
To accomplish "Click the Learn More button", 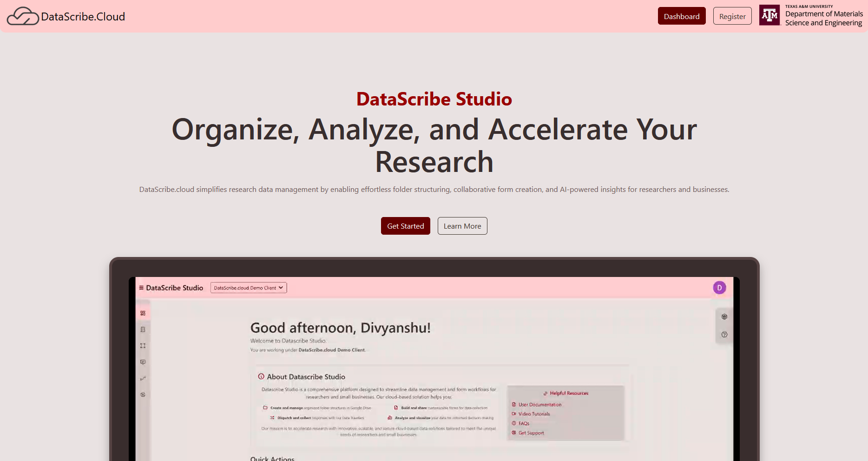I will (x=462, y=226).
